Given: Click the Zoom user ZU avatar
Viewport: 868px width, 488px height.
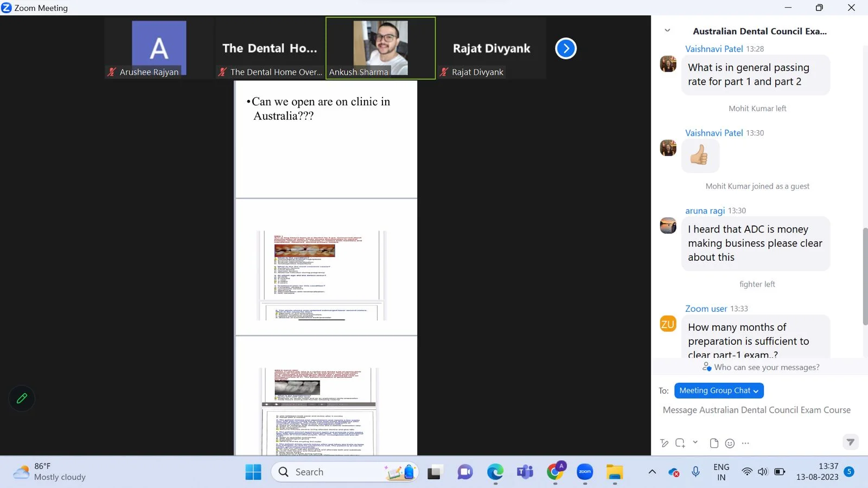Looking at the screenshot, I should pyautogui.click(x=668, y=324).
